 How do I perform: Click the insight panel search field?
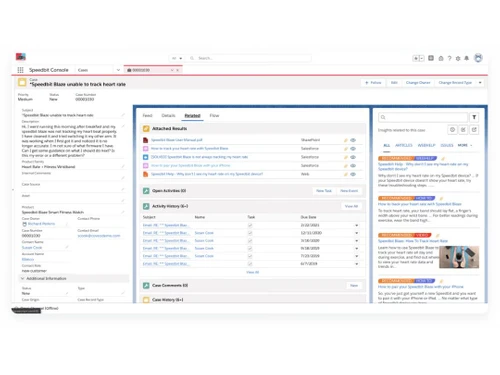[x=423, y=117]
